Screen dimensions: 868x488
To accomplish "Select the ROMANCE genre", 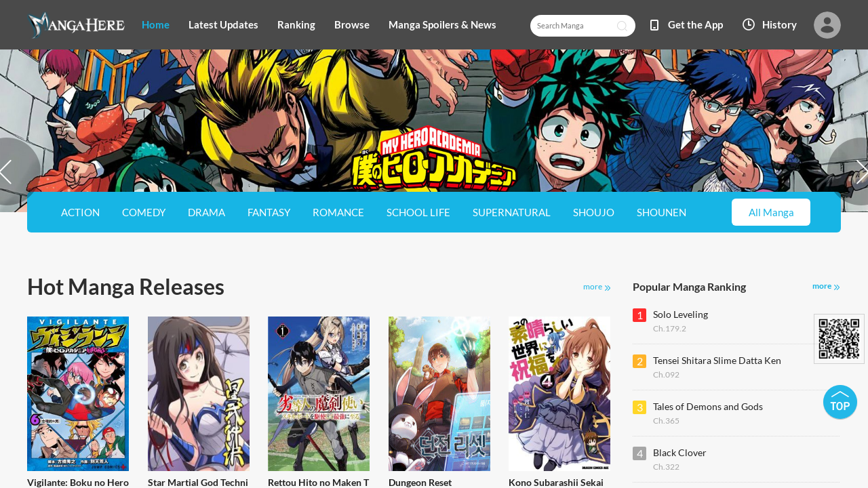I will [x=338, y=212].
